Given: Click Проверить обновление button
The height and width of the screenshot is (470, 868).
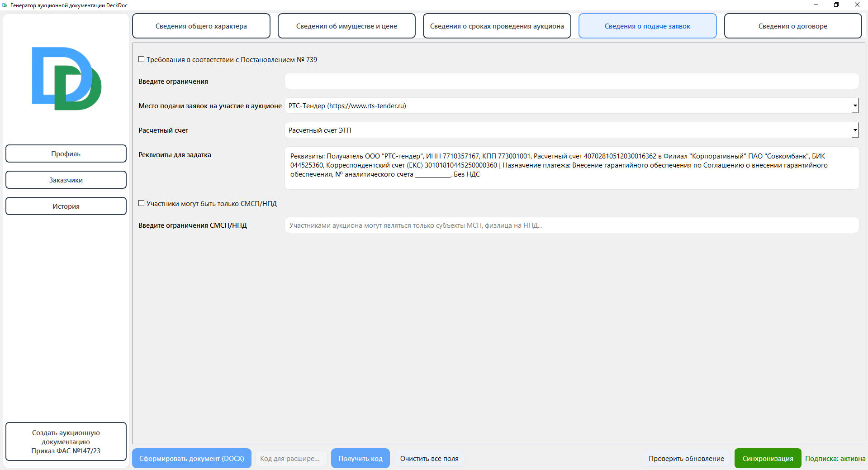Looking at the screenshot, I should point(686,458).
